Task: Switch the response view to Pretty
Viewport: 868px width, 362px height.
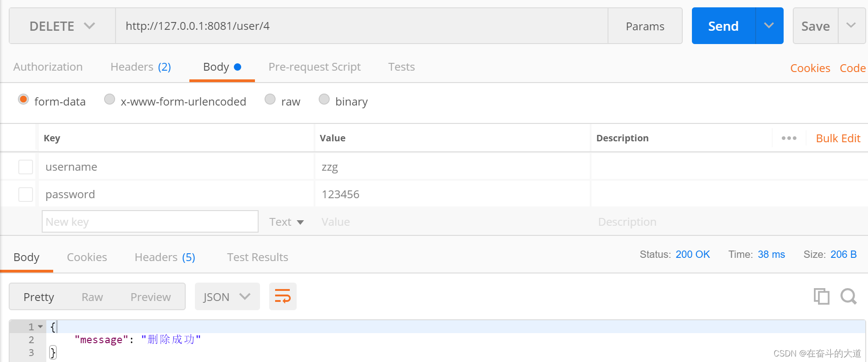Action: point(39,297)
